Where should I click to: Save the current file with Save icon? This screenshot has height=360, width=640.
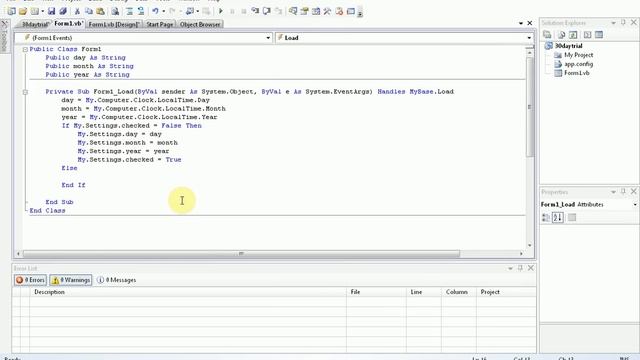pyautogui.click(x=51, y=11)
